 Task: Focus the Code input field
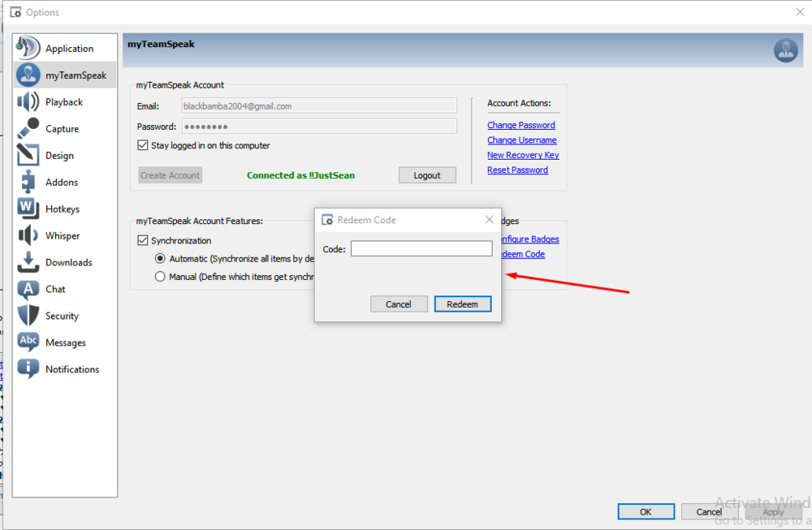pyautogui.click(x=421, y=249)
